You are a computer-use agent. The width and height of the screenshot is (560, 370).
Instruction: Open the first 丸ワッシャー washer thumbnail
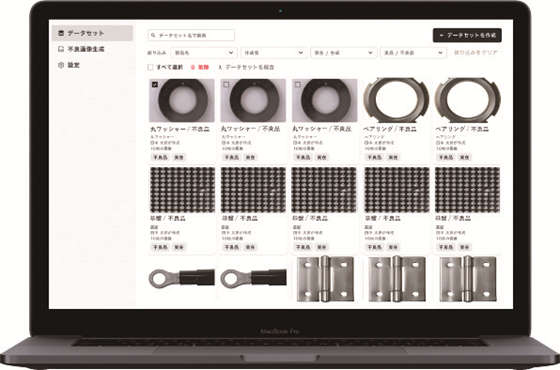tap(182, 100)
